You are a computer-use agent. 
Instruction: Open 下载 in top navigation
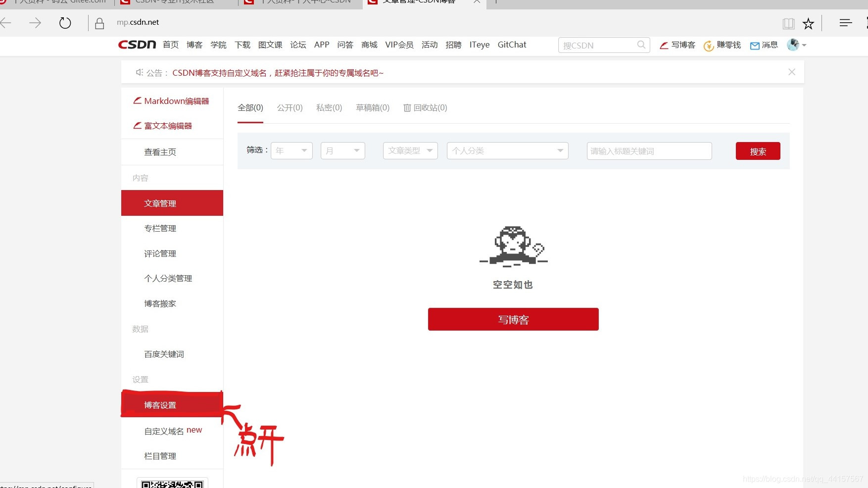point(242,45)
